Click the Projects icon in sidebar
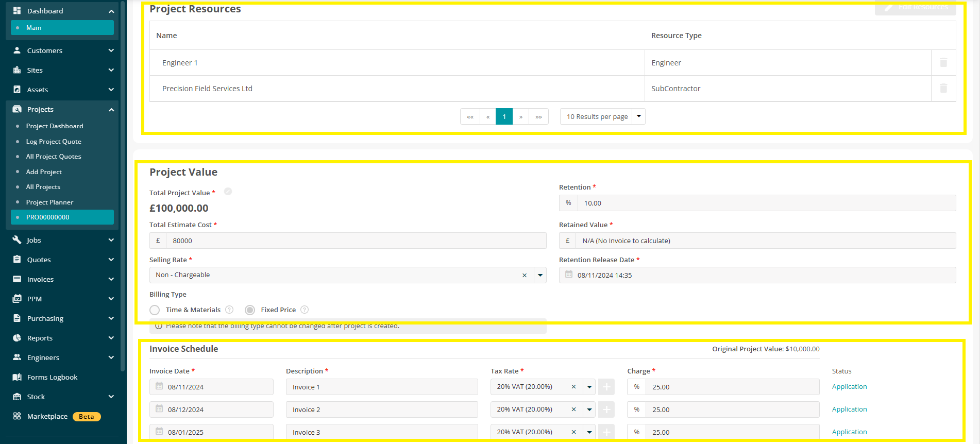The width and height of the screenshot is (980, 444). pyautogui.click(x=17, y=109)
